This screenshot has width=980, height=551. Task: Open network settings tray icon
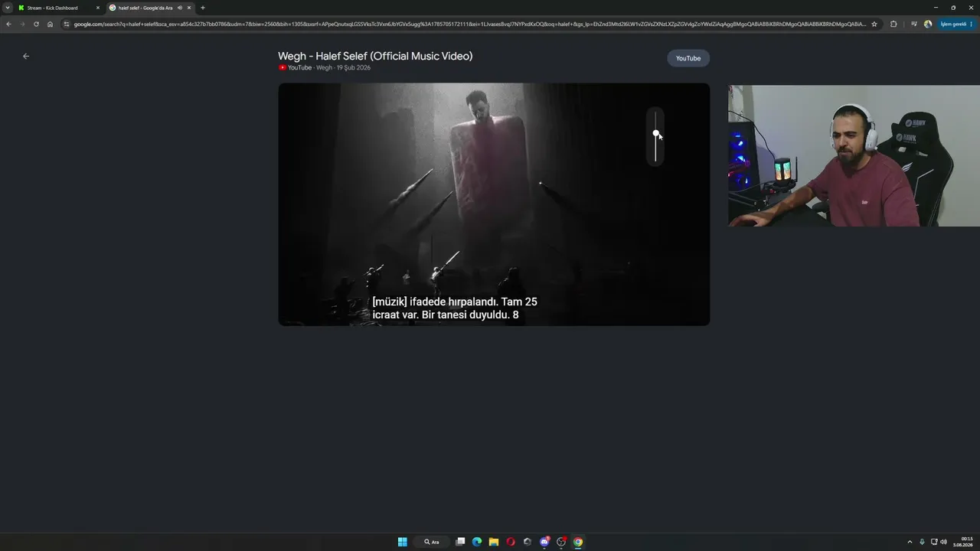[934, 542]
